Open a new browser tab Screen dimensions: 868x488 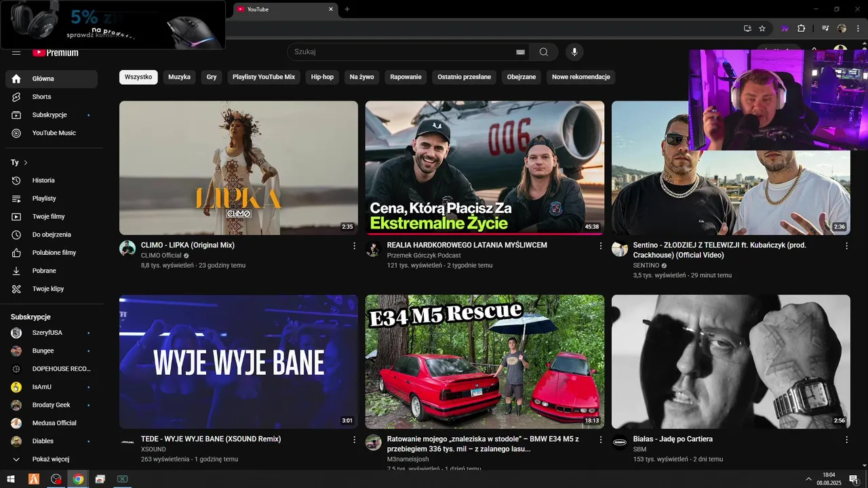pyautogui.click(x=347, y=9)
